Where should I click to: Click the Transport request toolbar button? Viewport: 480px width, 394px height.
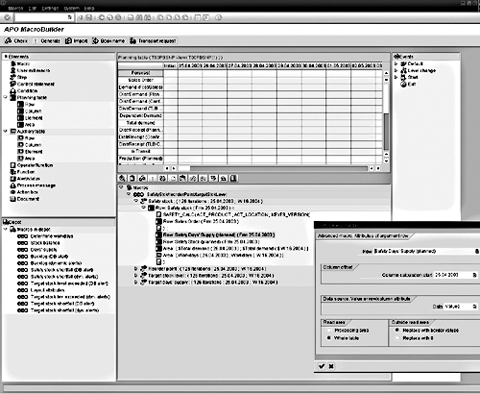[x=153, y=41]
